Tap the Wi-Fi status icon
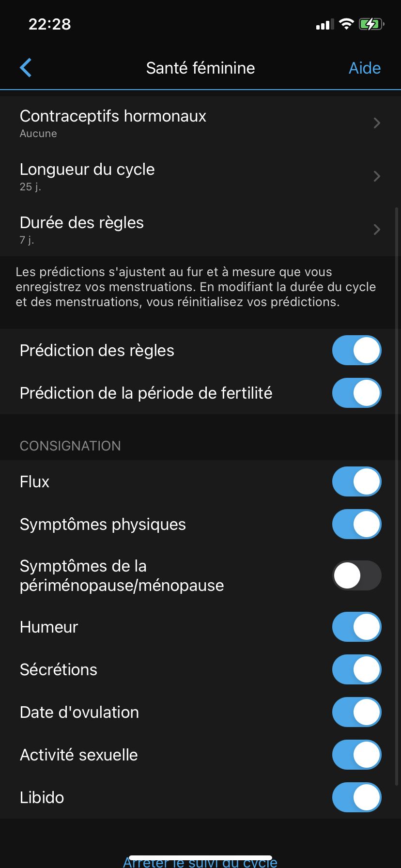This screenshot has width=401, height=868. [x=346, y=24]
